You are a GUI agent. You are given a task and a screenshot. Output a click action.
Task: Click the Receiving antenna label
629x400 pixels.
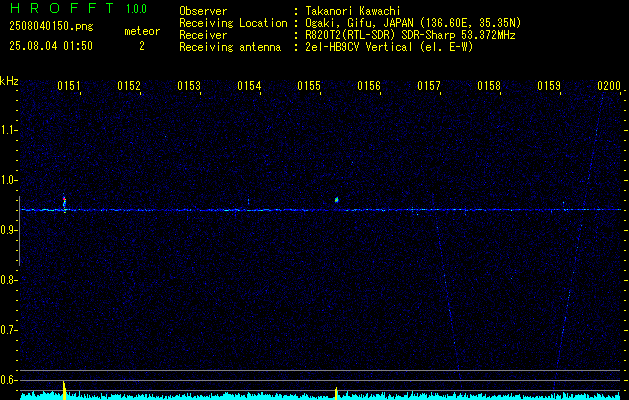click(230, 47)
